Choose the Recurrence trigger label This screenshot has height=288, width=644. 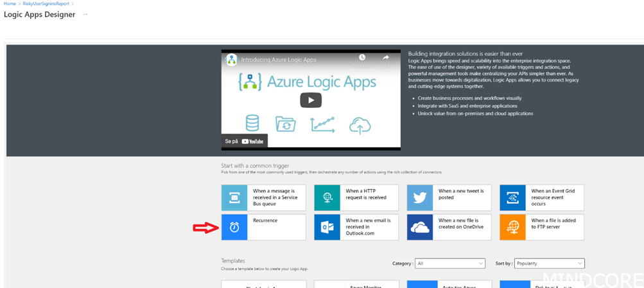click(x=265, y=221)
